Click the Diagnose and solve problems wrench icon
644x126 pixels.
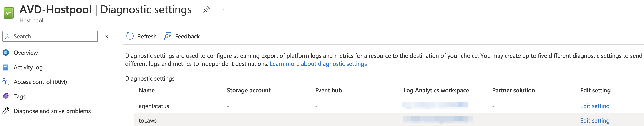tap(6, 111)
